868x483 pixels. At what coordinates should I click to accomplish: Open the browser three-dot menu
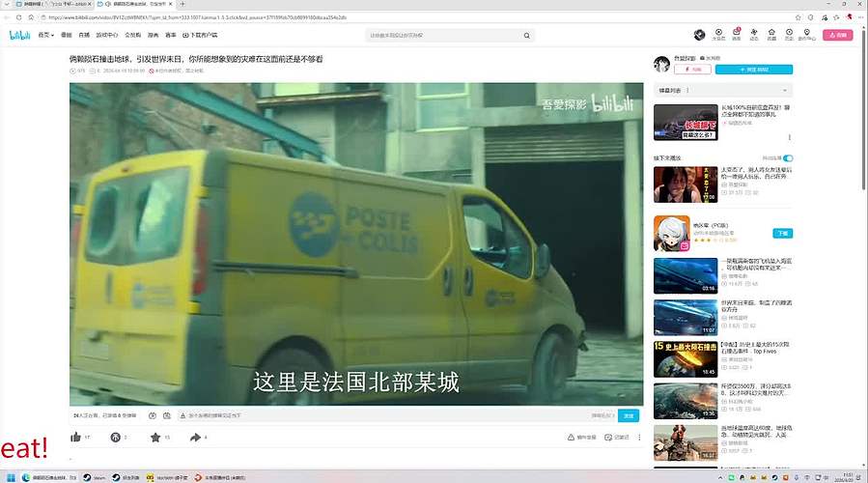861,17
